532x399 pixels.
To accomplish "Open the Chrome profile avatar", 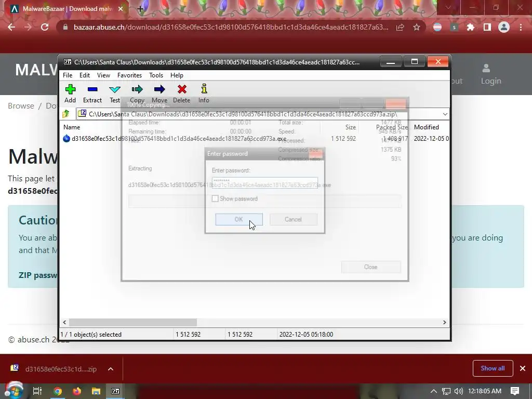I will click(504, 27).
